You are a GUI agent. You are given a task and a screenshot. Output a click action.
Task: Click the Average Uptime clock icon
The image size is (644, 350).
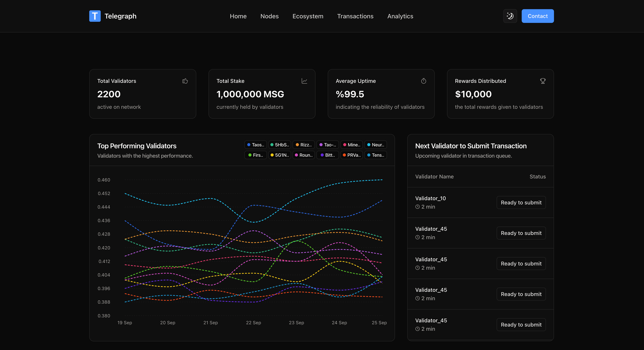(x=423, y=81)
